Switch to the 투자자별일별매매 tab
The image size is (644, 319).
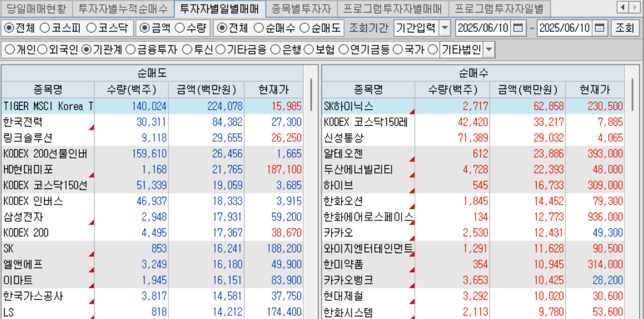tap(220, 8)
